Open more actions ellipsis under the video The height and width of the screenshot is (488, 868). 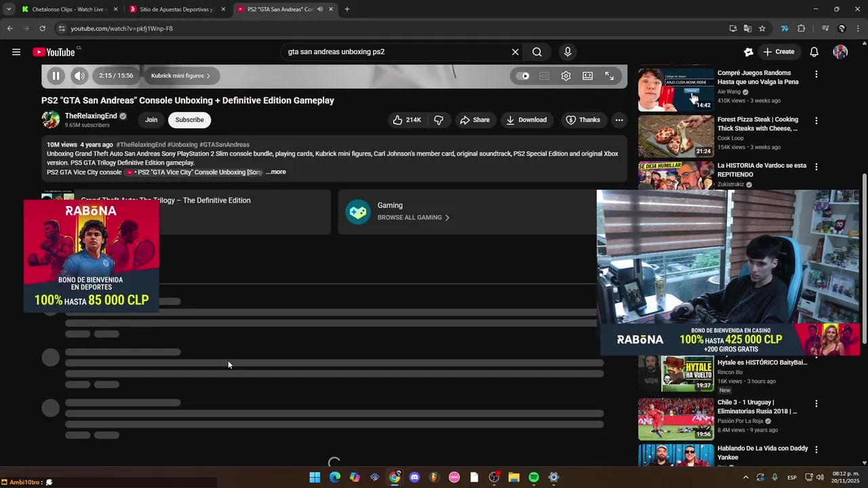[619, 120]
